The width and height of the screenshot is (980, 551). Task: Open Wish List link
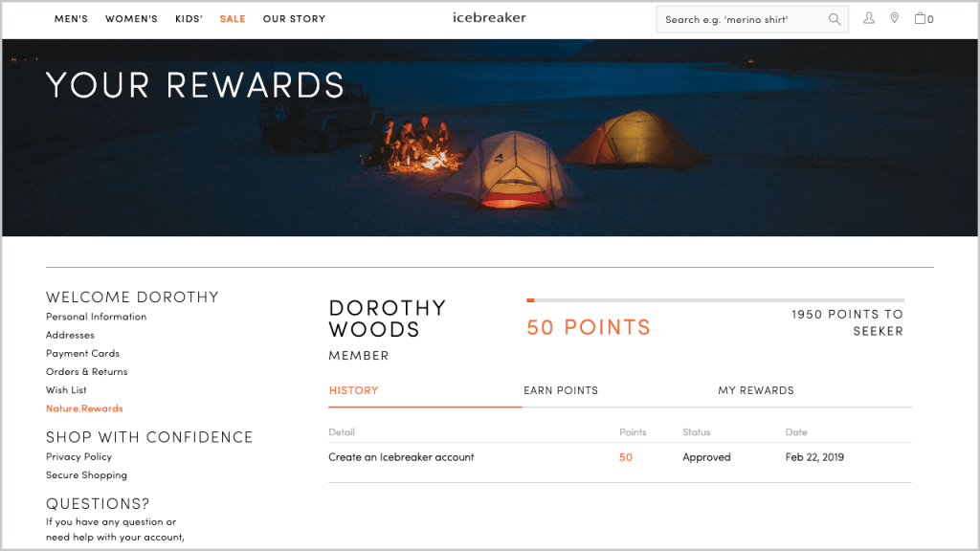pyautogui.click(x=66, y=390)
